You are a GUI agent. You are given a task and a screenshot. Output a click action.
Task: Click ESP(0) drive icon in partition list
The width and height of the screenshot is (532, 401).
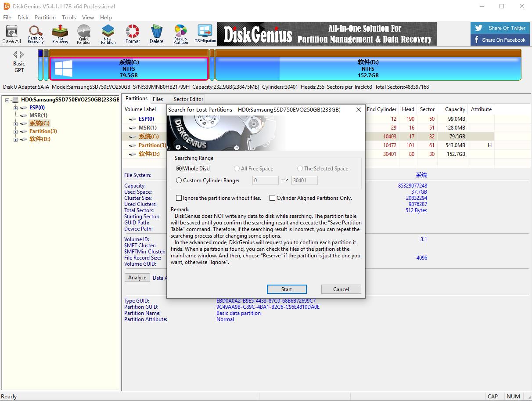coord(132,119)
